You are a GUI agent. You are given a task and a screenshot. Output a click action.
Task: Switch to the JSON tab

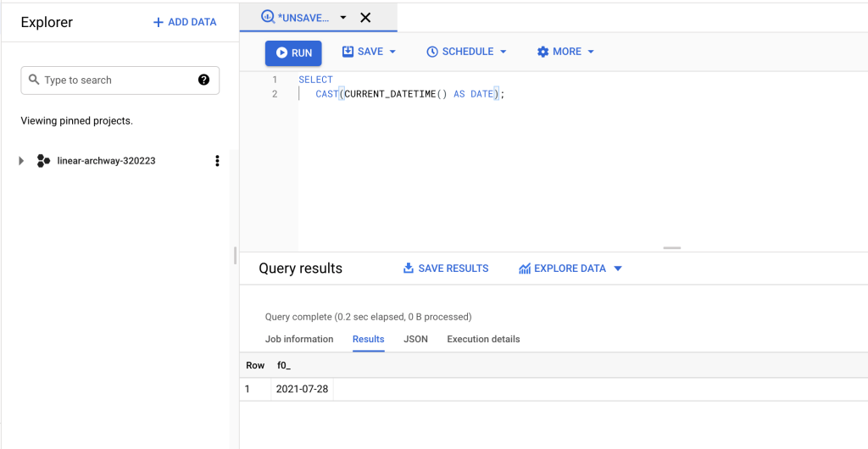click(x=415, y=339)
